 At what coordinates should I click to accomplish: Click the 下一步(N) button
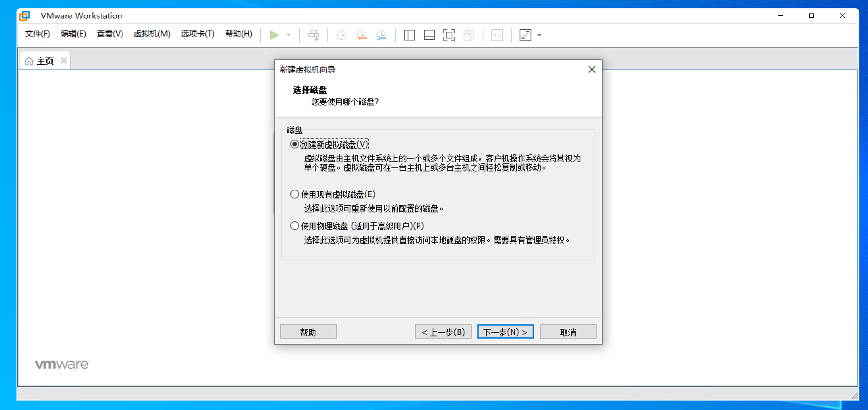coord(505,332)
